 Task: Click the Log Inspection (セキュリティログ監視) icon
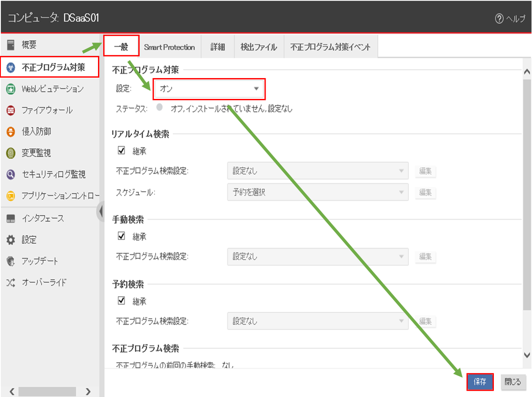point(11,174)
